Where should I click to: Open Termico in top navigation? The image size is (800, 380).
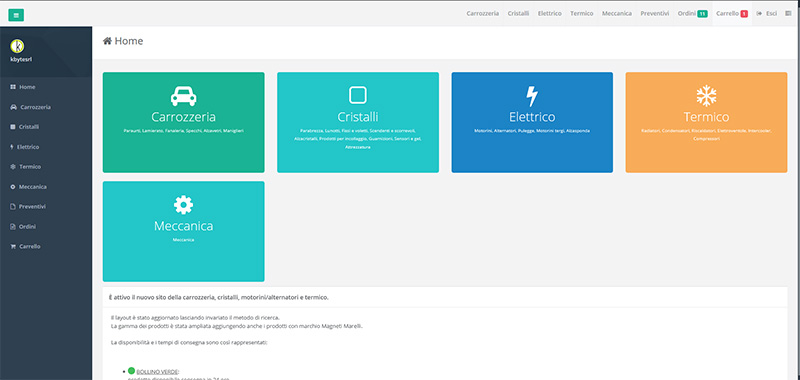(x=582, y=13)
